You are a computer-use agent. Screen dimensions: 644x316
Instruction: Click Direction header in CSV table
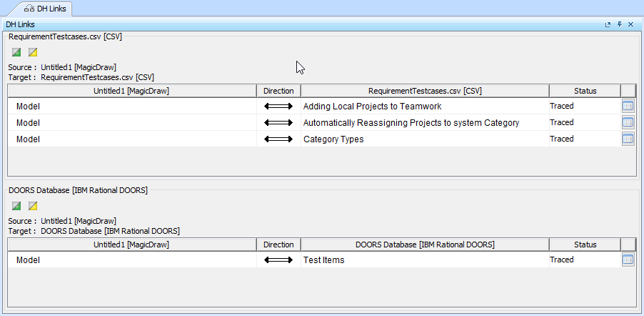(279, 91)
